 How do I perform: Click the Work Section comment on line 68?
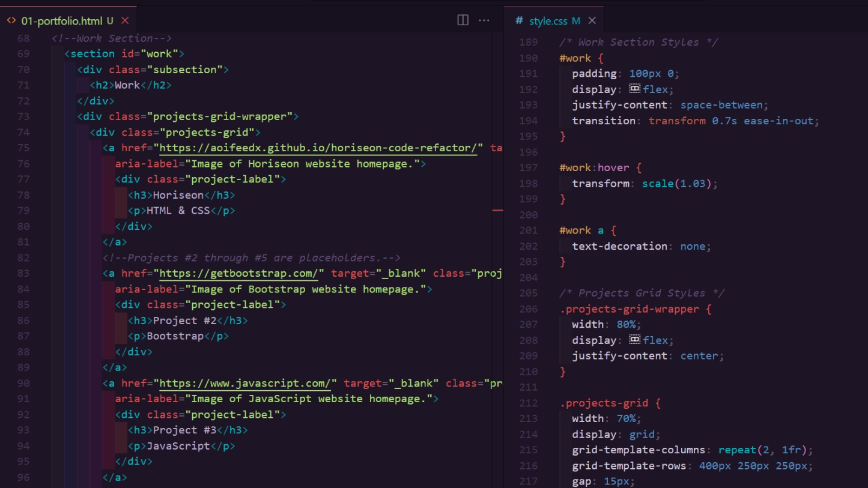pos(112,38)
